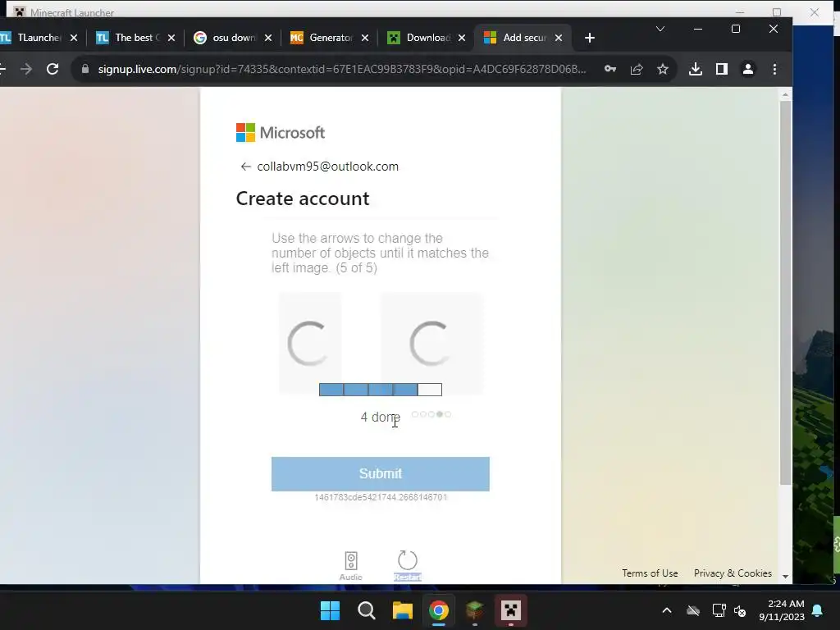Open the Chrome downloads icon
840x630 pixels.
tap(696, 69)
